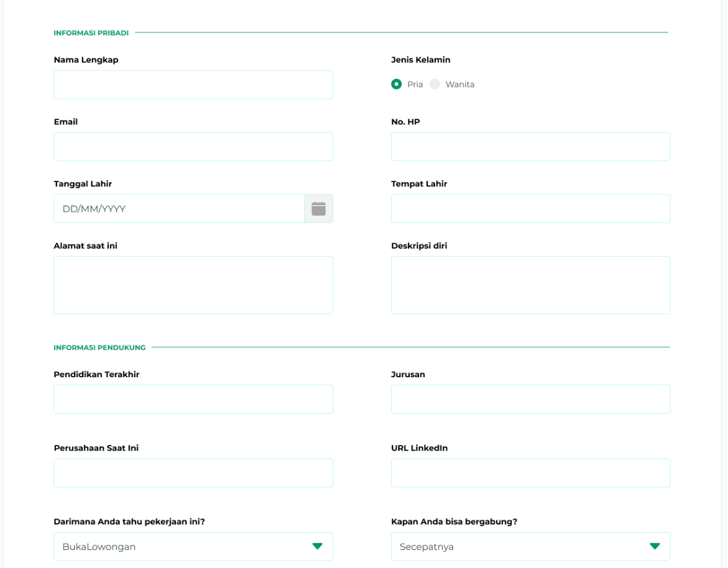Screen dimensions: 728x568
Task: Click the URL LinkedIn input field
Action: (x=530, y=472)
